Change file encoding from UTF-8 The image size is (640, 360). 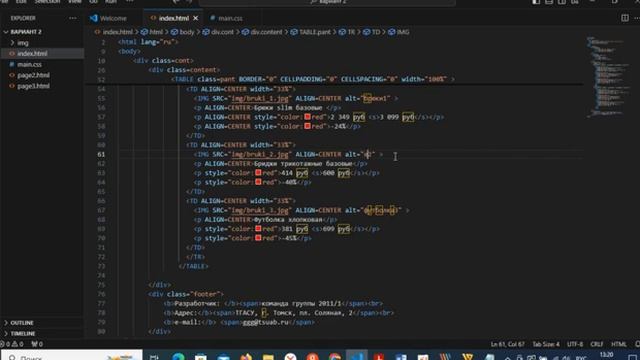(x=575, y=344)
